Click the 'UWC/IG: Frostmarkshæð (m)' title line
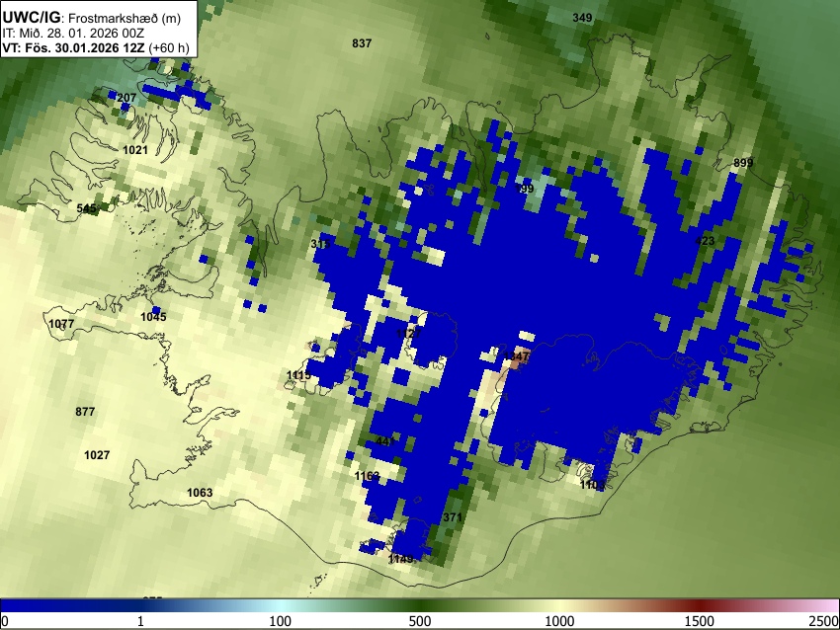This screenshot has width=840, height=630. click(x=92, y=18)
